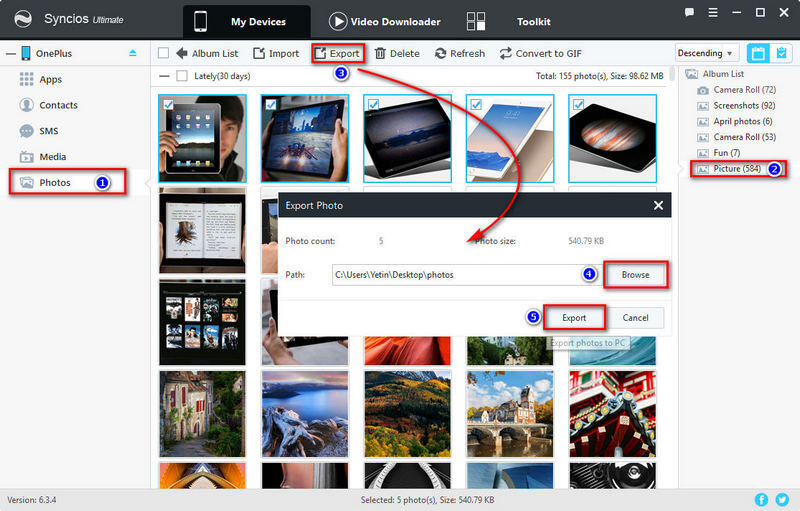Collapse the Lately(30 days) photo group
This screenshot has width=800, height=511.
pos(164,76)
